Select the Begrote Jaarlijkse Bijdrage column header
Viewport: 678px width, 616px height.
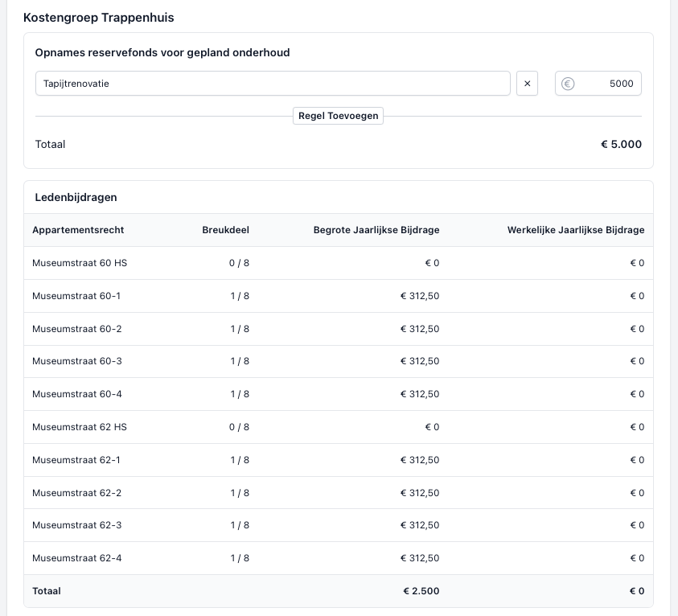pyautogui.click(x=376, y=230)
